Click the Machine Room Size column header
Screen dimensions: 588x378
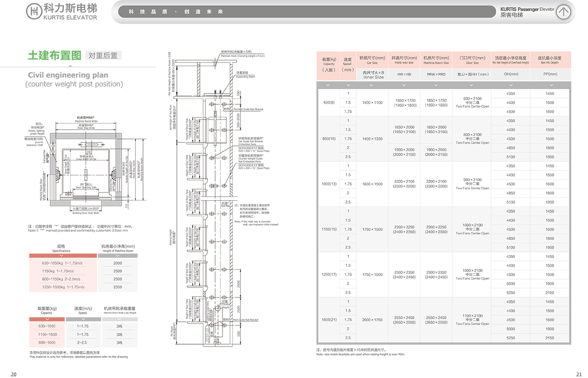click(436, 60)
